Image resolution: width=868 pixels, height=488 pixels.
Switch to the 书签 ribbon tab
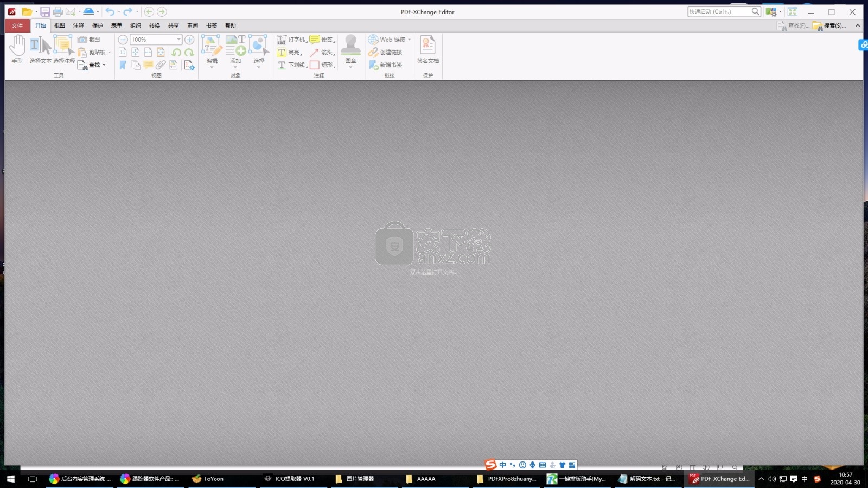212,25
